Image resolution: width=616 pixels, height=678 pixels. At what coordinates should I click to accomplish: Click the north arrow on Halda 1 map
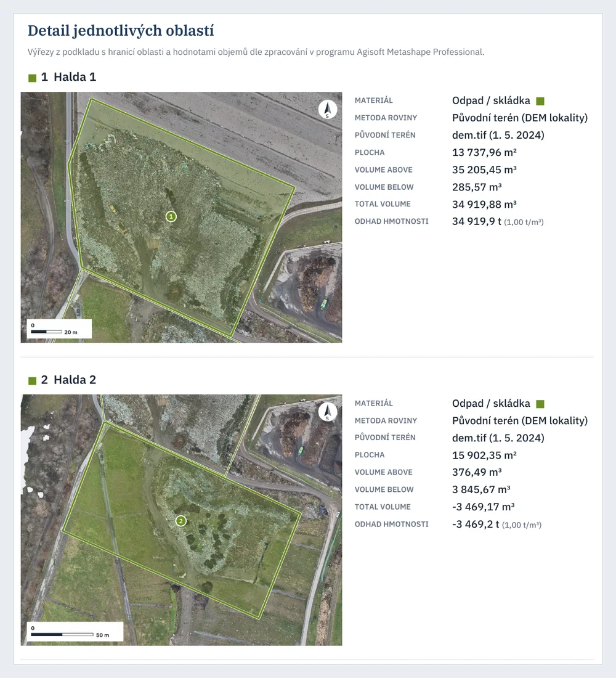(x=328, y=109)
